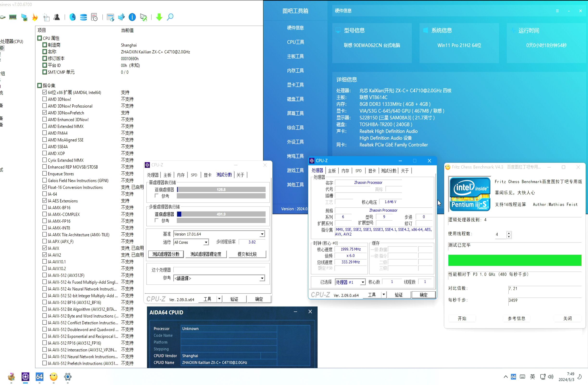The height and width of the screenshot is (385, 588).
Task: Switch to 内存 tab in front CPU-Z
Action: tap(345, 171)
